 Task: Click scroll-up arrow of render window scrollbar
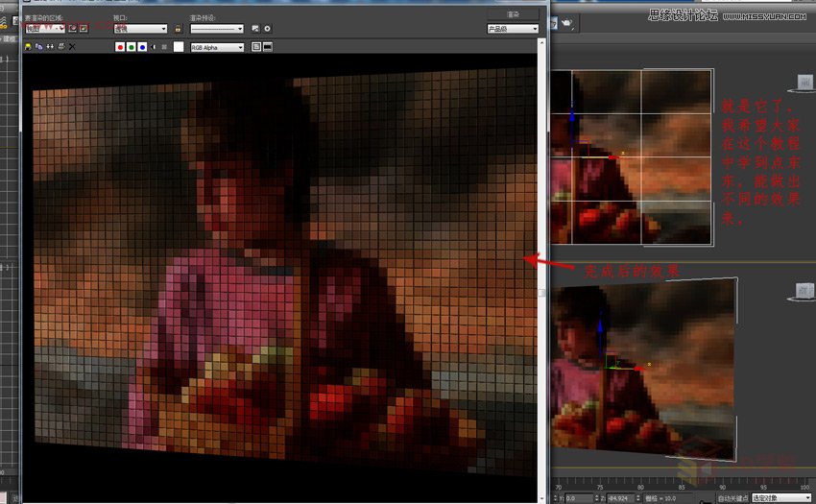541,42
